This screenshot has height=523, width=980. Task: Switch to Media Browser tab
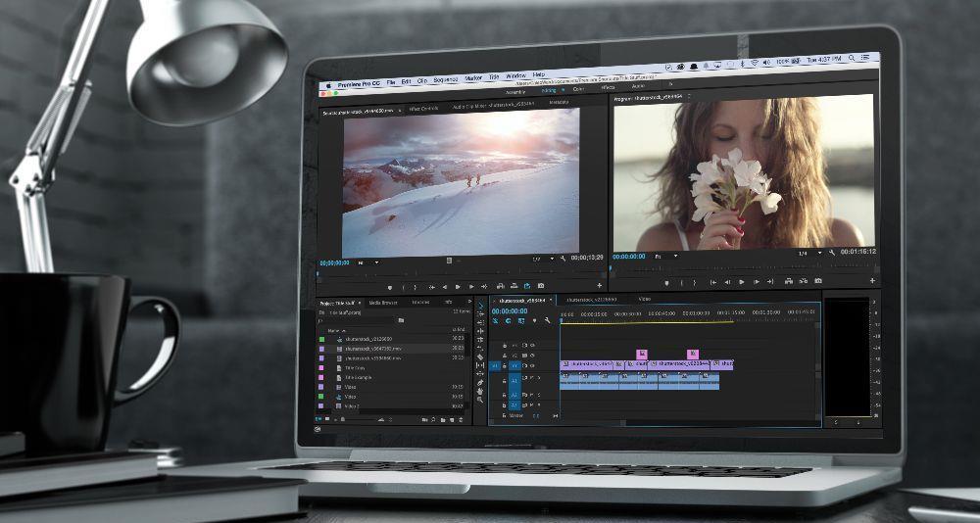point(383,303)
